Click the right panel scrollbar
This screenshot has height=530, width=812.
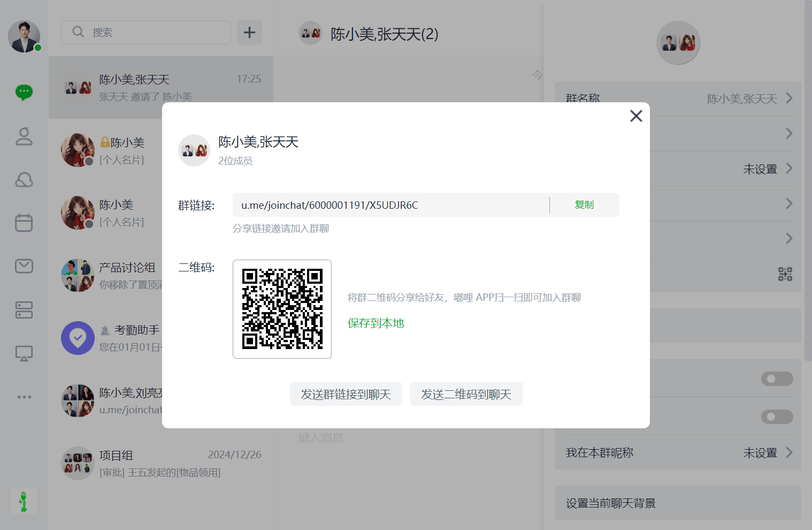[x=808, y=180]
